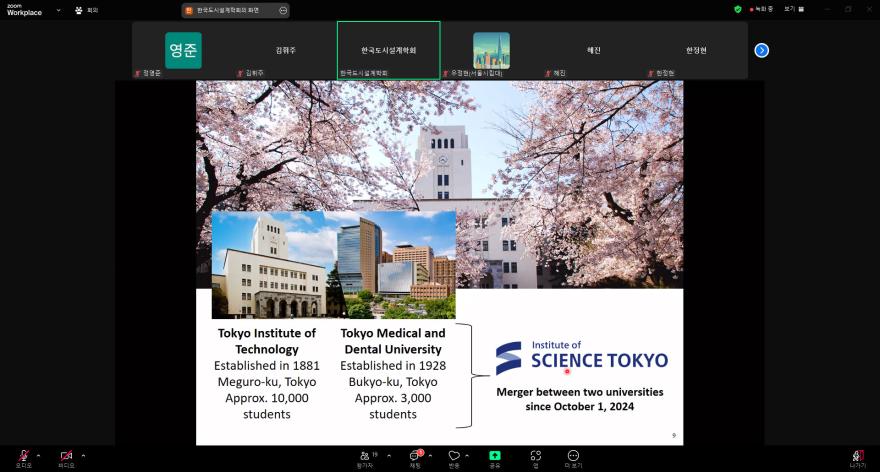The width and height of the screenshot is (880, 472).
Task: Select the participant tile with city avatar
Action: click(491, 51)
